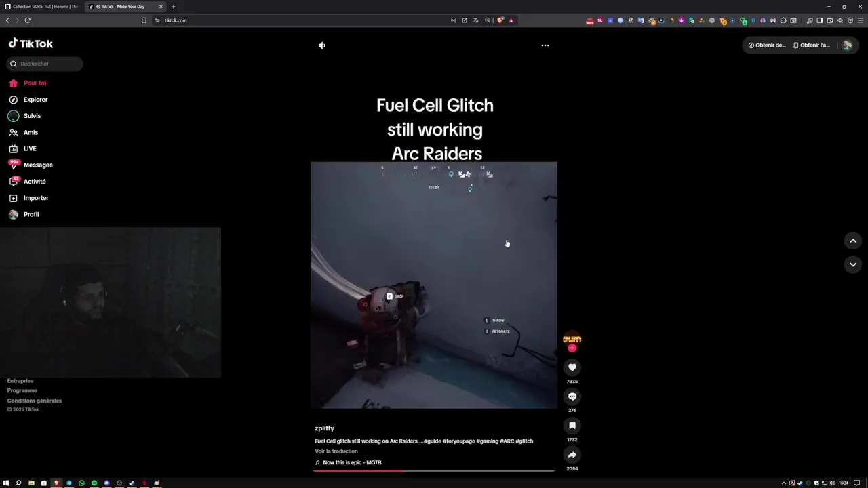Screen dimensions: 868x488
Task: Open the Windows Start menu
Action: point(6,483)
